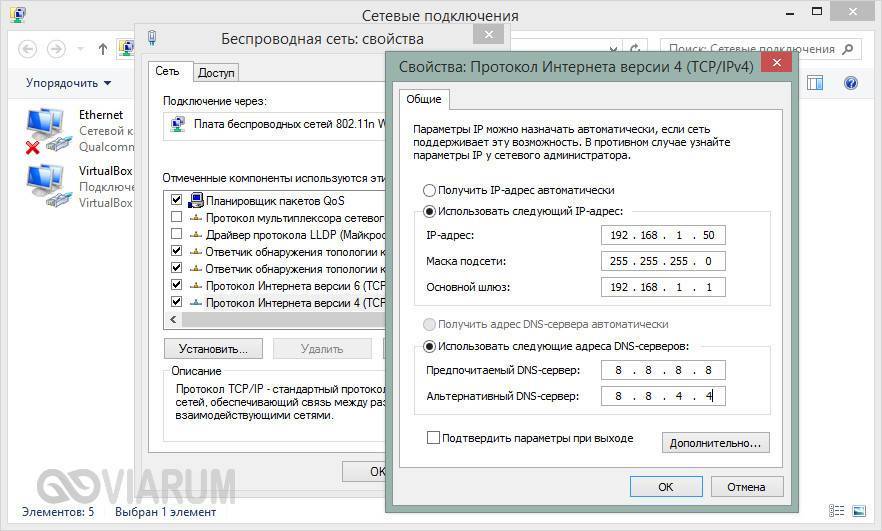This screenshot has width=882, height=531.
Task: Click the search magnifier icon
Action: (x=848, y=50)
